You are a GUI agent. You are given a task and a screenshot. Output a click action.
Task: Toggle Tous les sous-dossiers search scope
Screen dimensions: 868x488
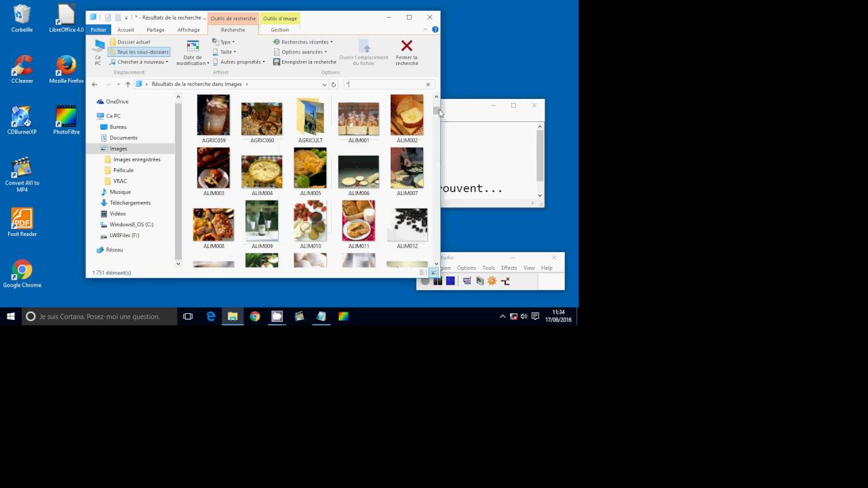click(139, 52)
